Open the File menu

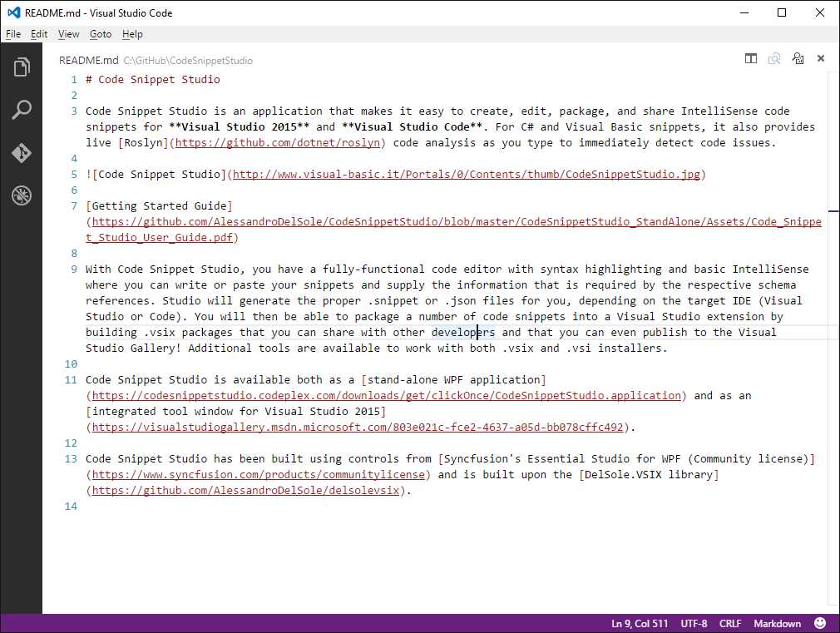pos(13,34)
